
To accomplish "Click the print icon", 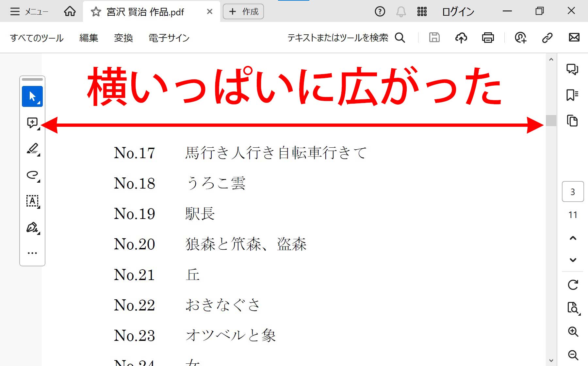I will 488,38.
